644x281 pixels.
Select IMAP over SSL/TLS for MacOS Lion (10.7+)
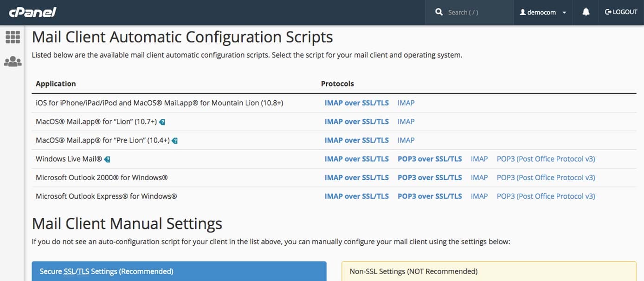point(357,121)
